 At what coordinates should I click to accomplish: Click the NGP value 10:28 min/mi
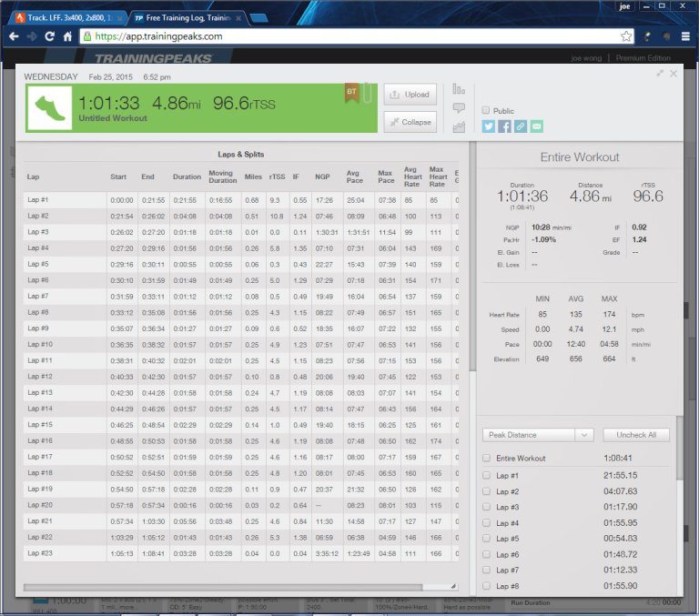[551, 227]
